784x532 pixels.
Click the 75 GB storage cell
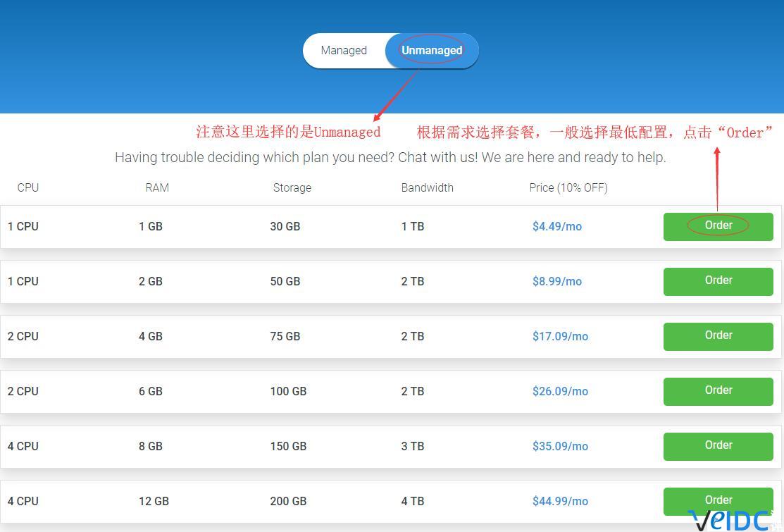point(285,337)
